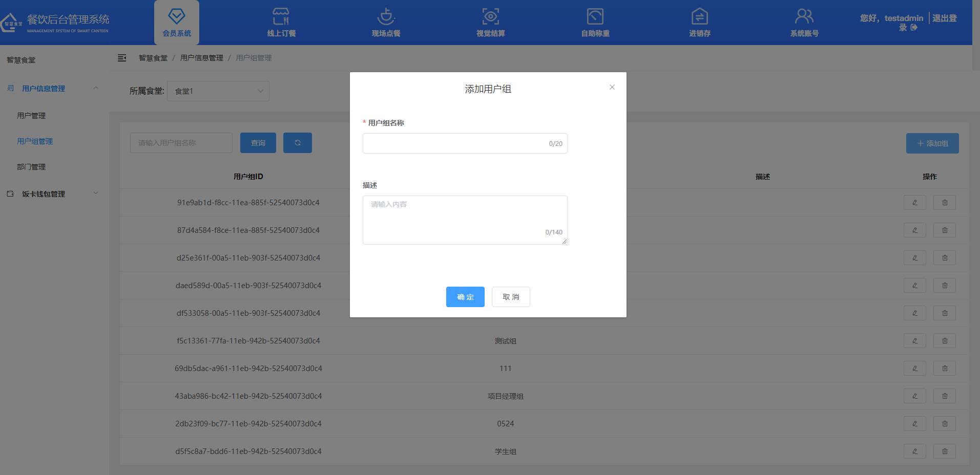This screenshot has width=980, height=475.
Task: Click the 确定 button in the dialog
Action: pos(465,297)
